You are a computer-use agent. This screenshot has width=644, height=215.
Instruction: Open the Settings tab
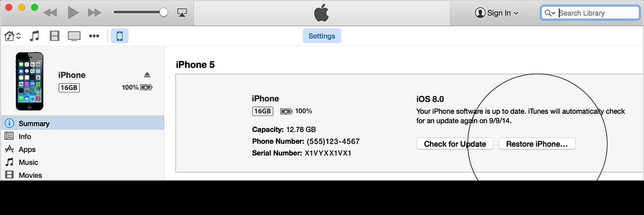point(321,36)
